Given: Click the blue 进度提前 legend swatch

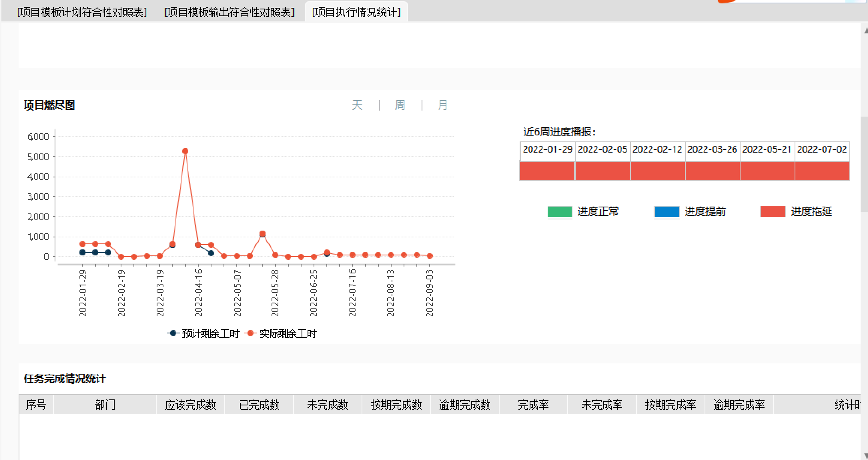Looking at the screenshot, I should click(x=666, y=211).
